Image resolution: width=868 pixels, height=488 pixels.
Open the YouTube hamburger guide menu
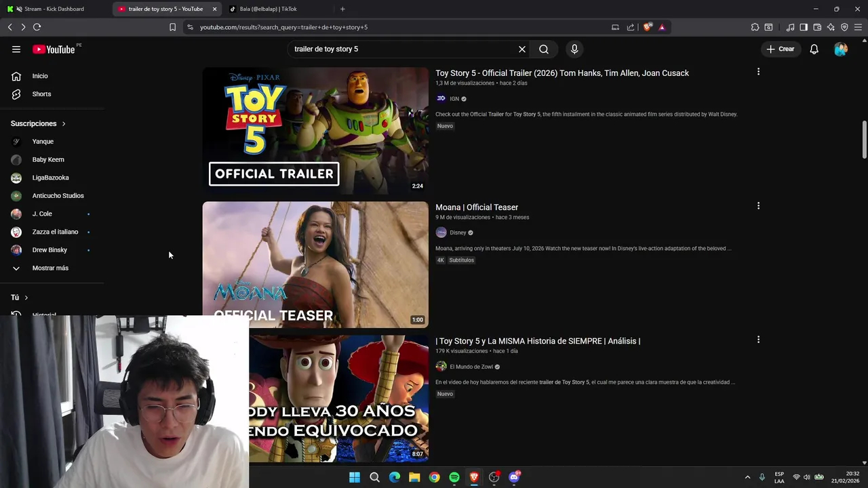point(16,49)
